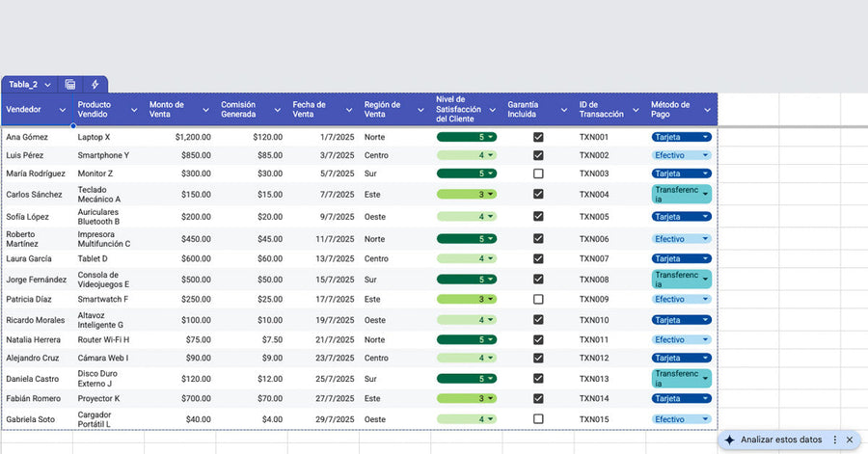Open Transferencia payment chip for TXN008
This screenshot has height=454, width=868.
click(682, 280)
